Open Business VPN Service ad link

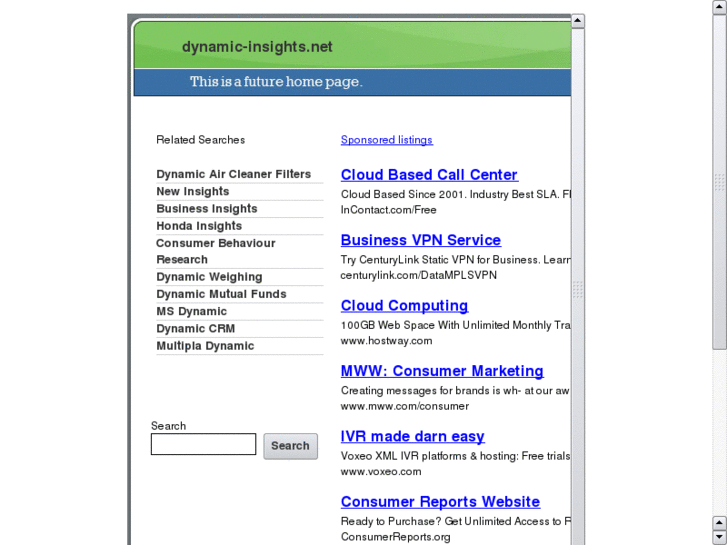pyautogui.click(x=421, y=240)
